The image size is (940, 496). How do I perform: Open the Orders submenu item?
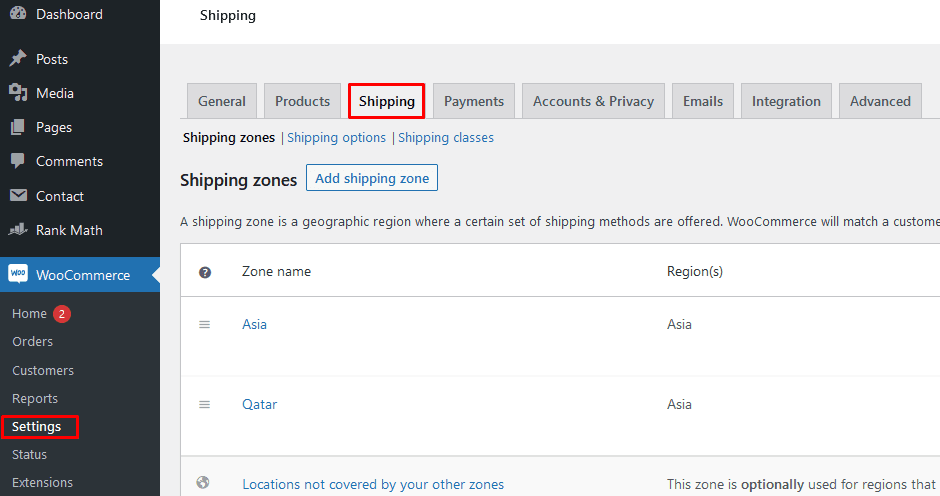coord(32,341)
